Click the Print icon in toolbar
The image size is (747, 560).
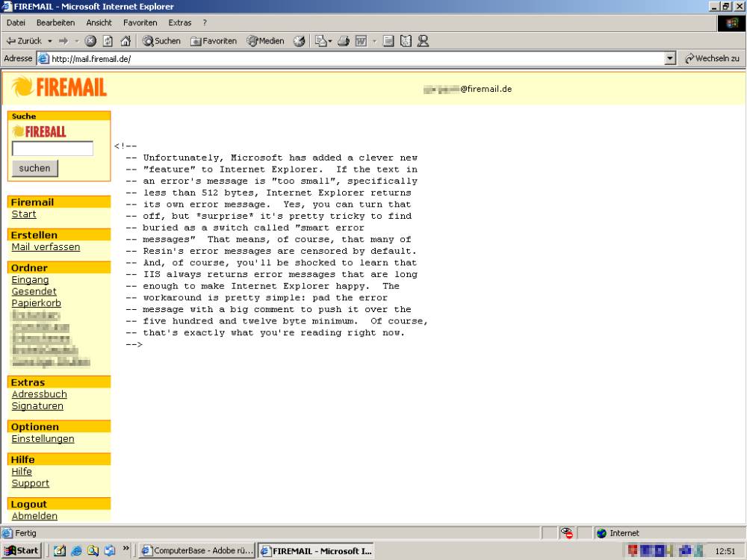pos(344,41)
